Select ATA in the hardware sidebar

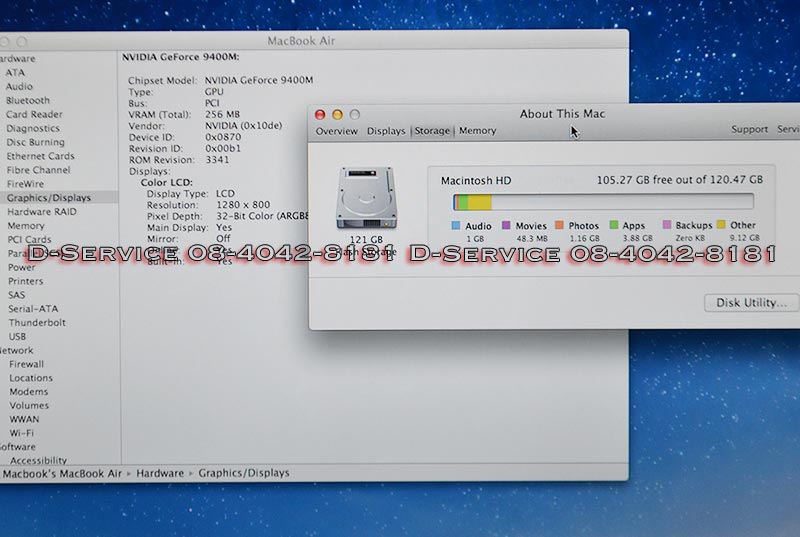tap(15, 72)
